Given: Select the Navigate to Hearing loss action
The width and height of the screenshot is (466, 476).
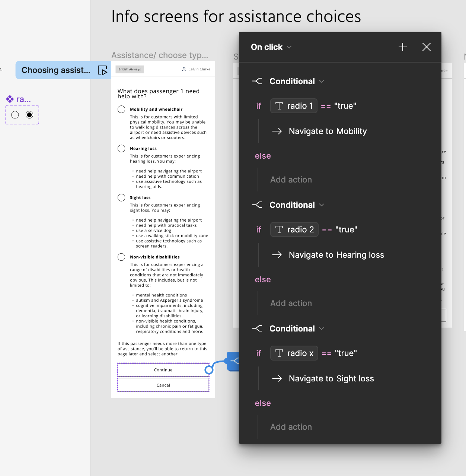Looking at the screenshot, I should (336, 255).
